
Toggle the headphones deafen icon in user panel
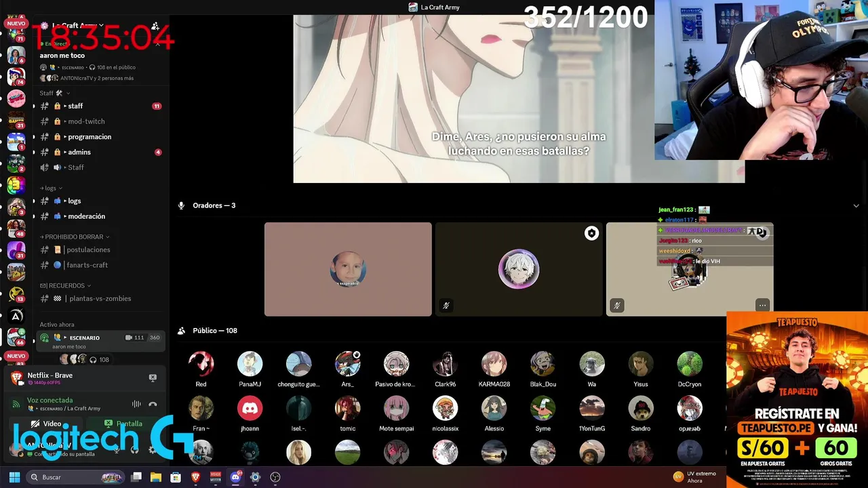click(x=134, y=449)
